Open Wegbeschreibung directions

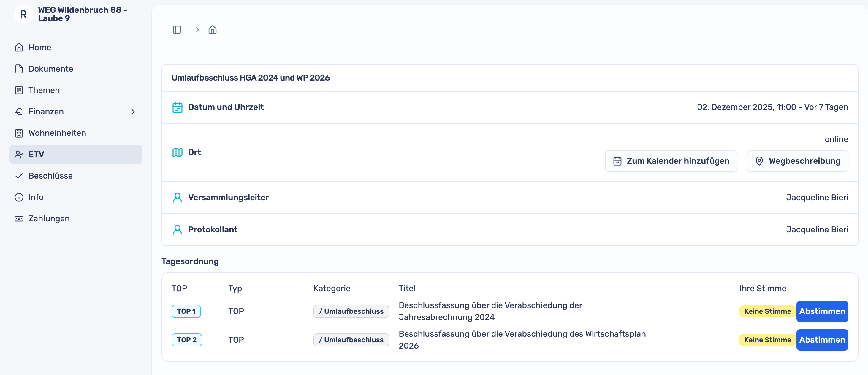(797, 161)
